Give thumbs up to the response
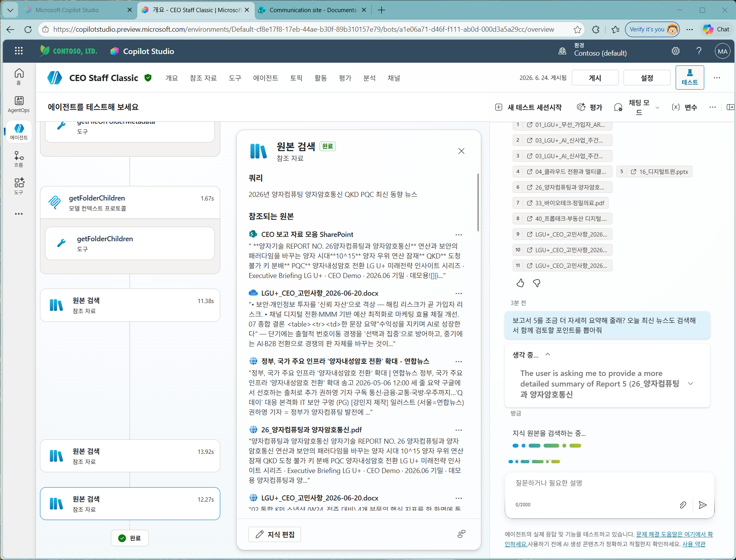736x560 pixels. (520, 283)
